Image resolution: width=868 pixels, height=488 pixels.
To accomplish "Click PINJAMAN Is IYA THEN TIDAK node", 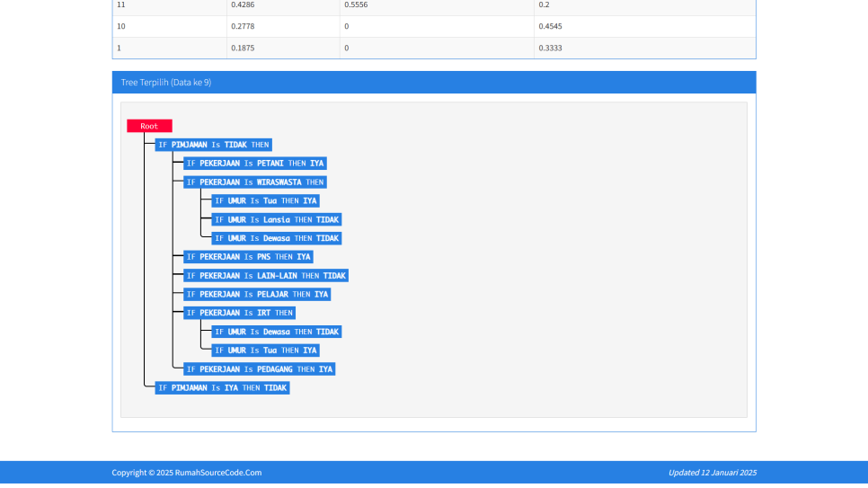I will [223, 388].
